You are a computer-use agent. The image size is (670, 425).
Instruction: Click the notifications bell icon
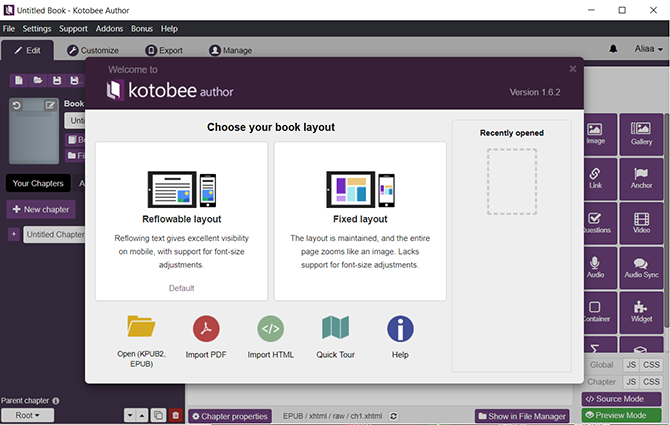pos(613,49)
